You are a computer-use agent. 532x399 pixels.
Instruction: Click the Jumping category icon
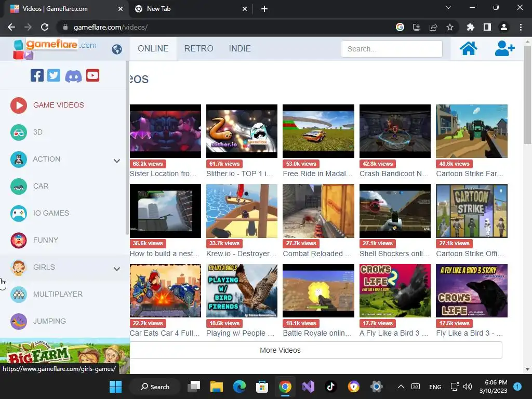click(x=19, y=321)
